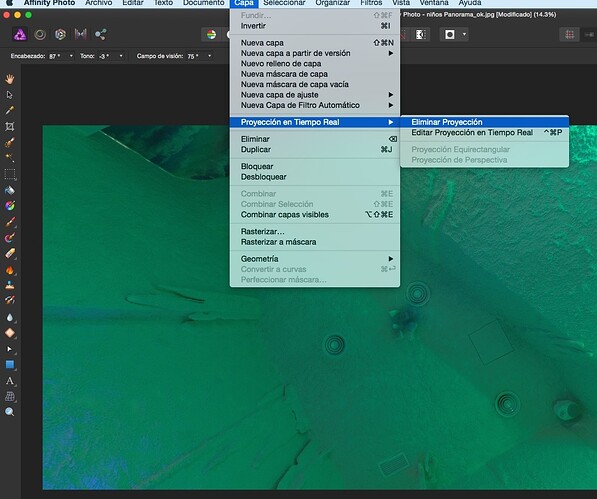Toggle the mask circle-in-square button
This screenshot has width=597, height=499.
coord(450,35)
